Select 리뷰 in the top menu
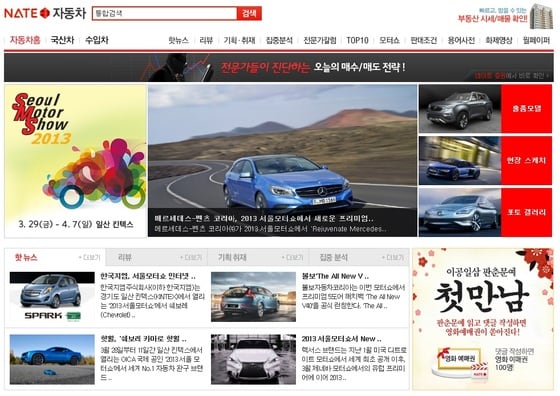Viewport: 560px width, 396px height. 206,40
